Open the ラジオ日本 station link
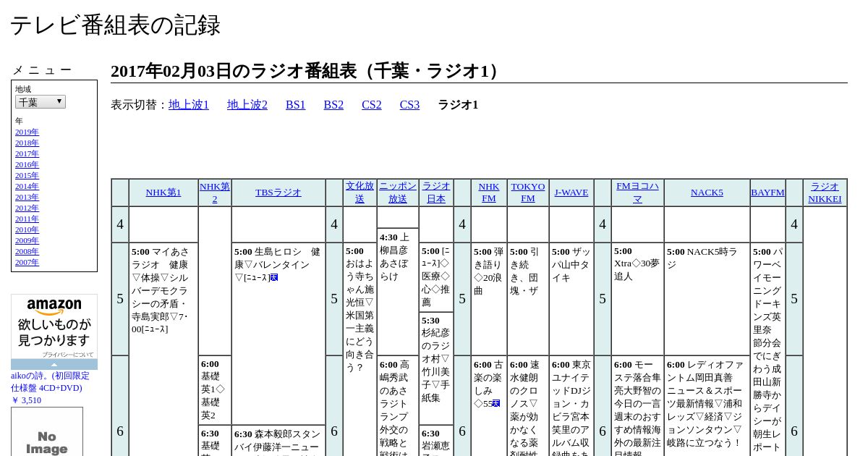The height and width of the screenshot is (456, 868). (436, 193)
